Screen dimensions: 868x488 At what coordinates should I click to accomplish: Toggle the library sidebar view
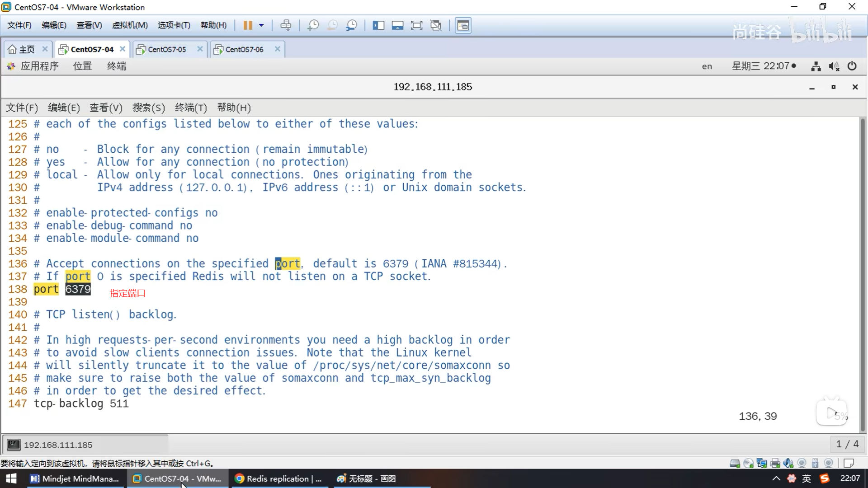(378, 25)
